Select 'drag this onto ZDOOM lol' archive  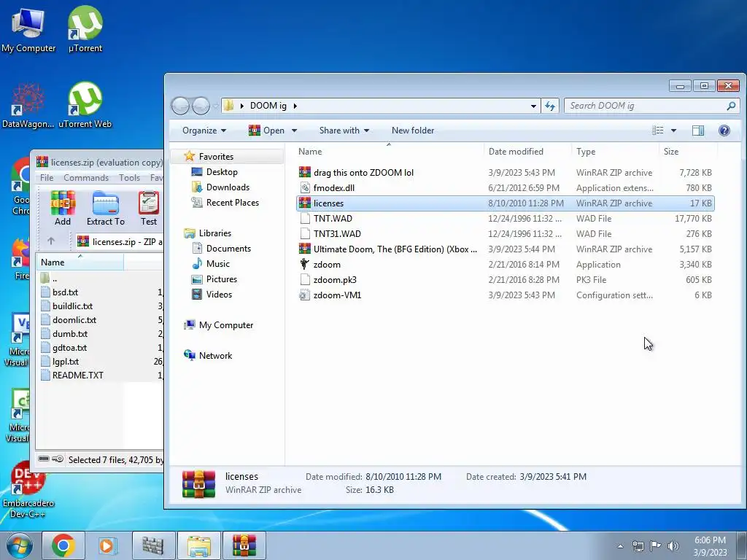coord(505,173)
